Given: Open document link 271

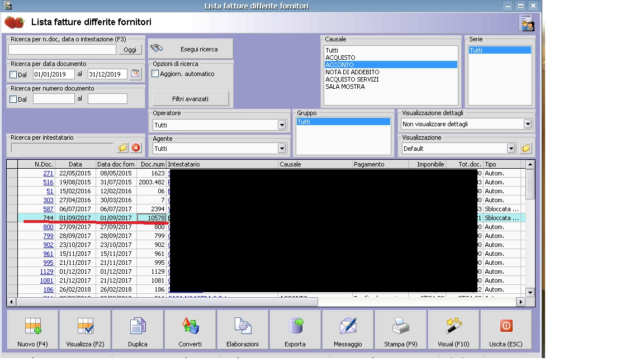Looking at the screenshot, I should (49, 173).
